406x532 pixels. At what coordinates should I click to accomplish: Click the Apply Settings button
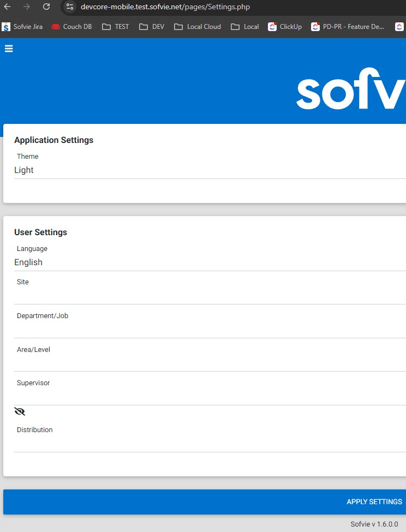coord(205,502)
